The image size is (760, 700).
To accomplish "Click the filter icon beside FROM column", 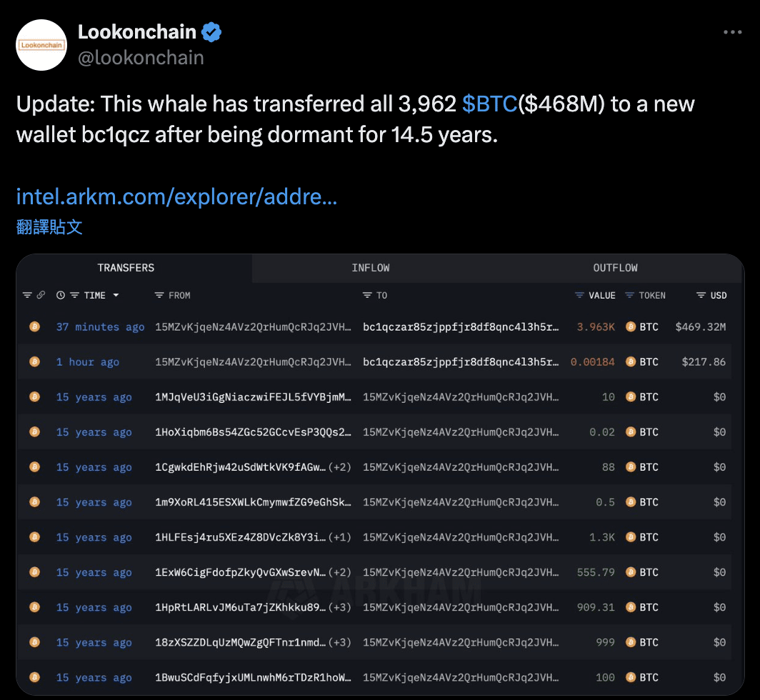I will click(159, 295).
